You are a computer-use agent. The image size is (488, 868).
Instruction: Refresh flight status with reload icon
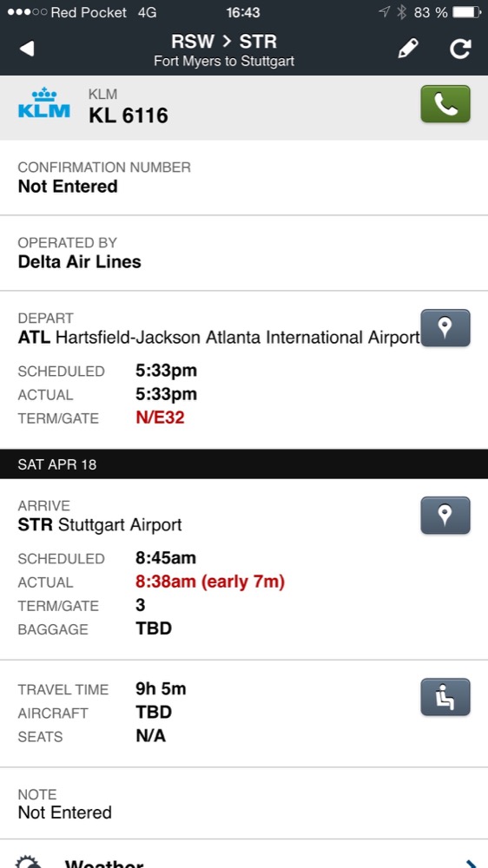pyautogui.click(x=459, y=49)
